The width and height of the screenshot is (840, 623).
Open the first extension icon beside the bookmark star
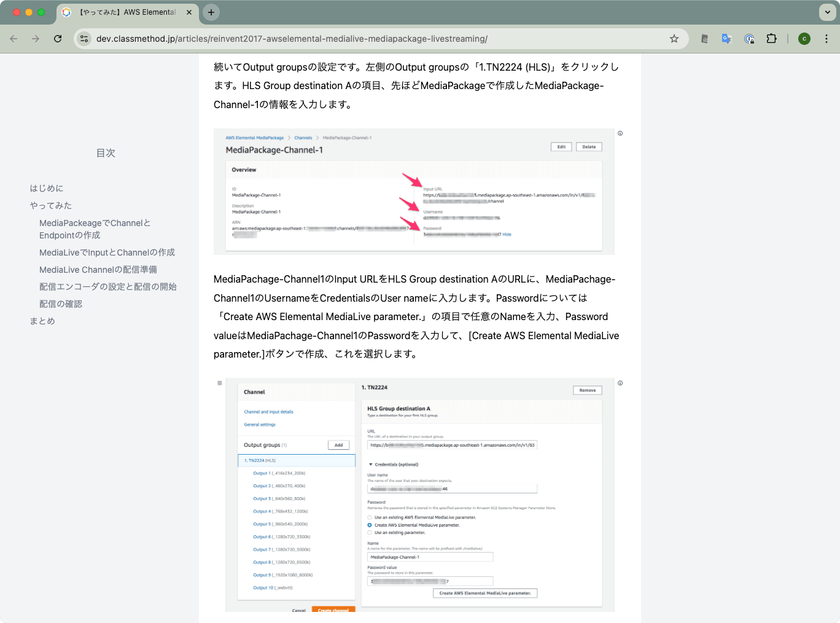tap(704, 39)
